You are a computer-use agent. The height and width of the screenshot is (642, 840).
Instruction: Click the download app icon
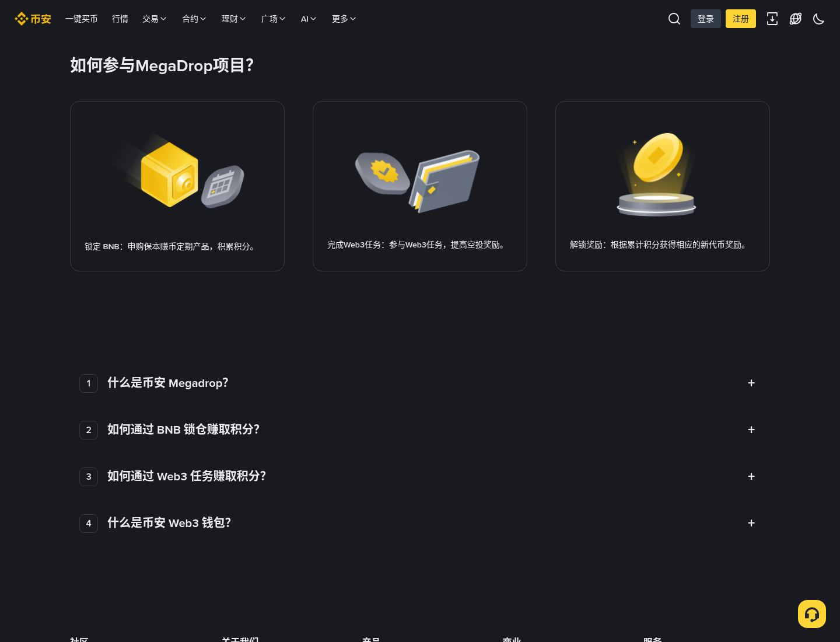(772, 19)
